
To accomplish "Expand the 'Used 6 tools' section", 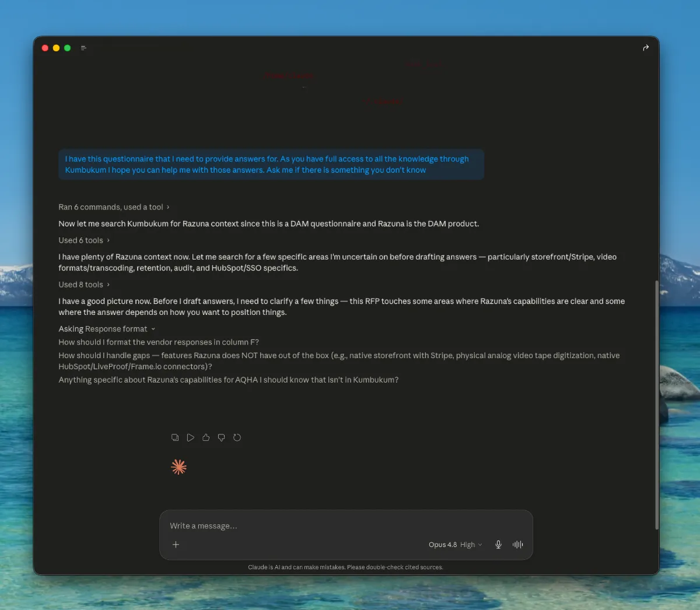I will 84,240.
